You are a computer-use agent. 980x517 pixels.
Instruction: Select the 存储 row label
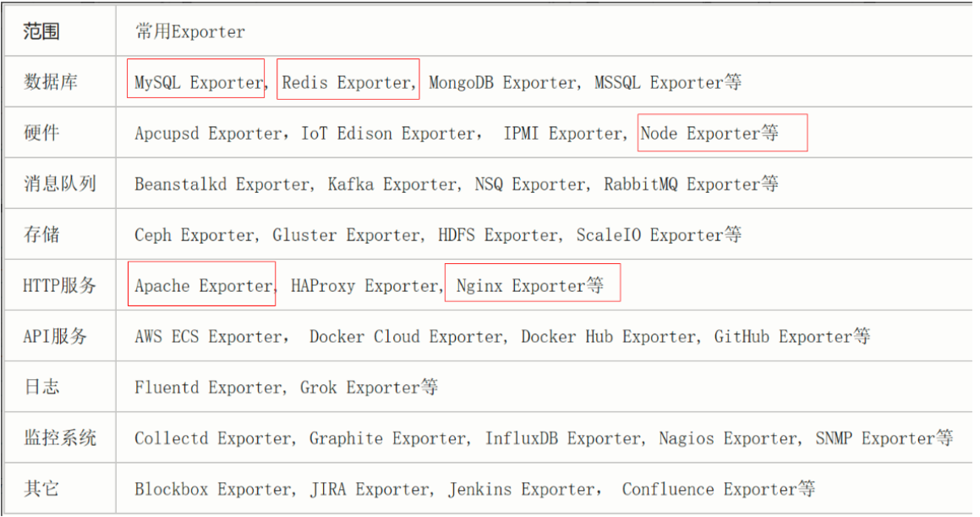click(x=41, y=234)
